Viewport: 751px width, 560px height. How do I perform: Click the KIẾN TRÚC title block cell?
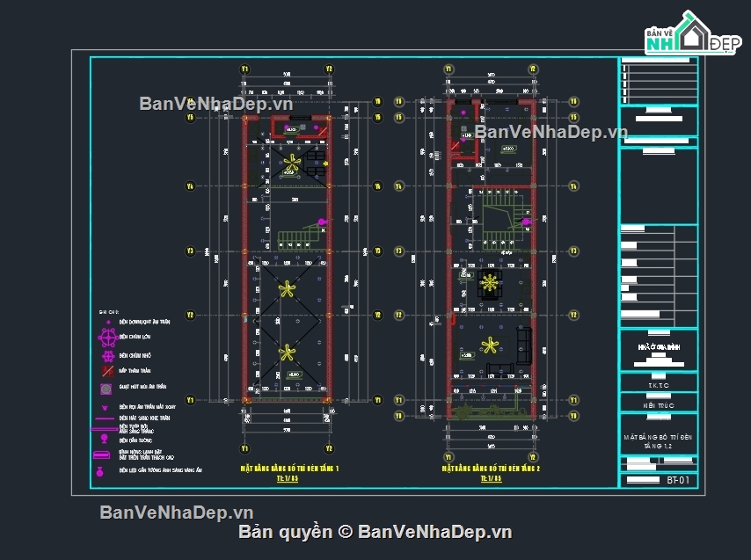(x=658, y=405)
